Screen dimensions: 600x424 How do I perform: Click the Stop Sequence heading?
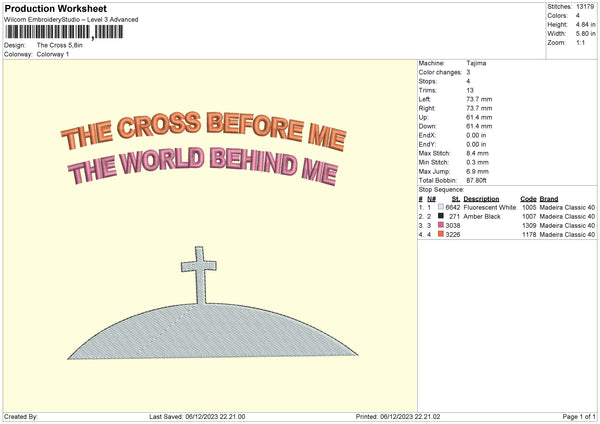pos(439,187)
